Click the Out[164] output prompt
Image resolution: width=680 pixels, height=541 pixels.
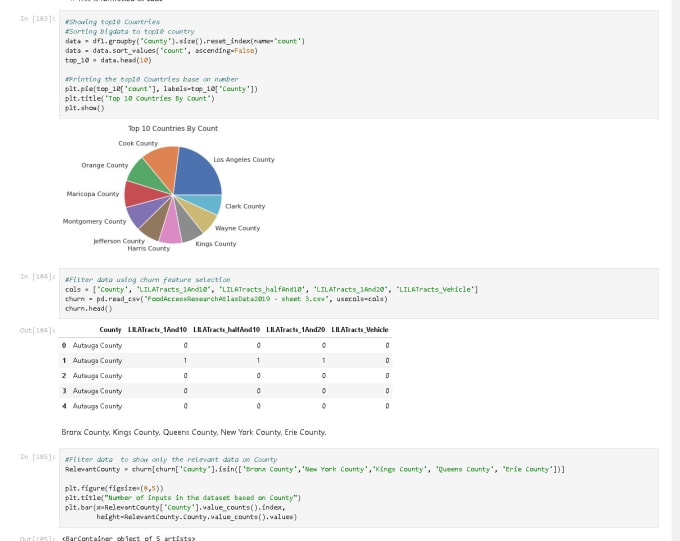click(38, 330)
